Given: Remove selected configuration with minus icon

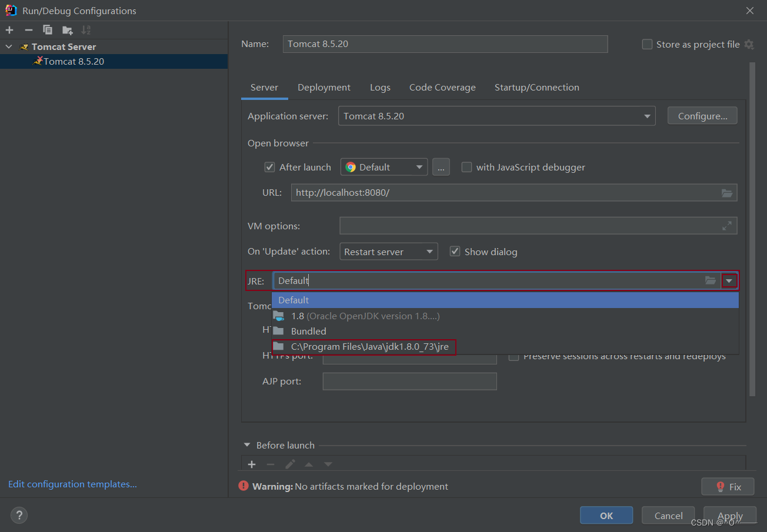Looking at the screenshot, I should point(28,30).
